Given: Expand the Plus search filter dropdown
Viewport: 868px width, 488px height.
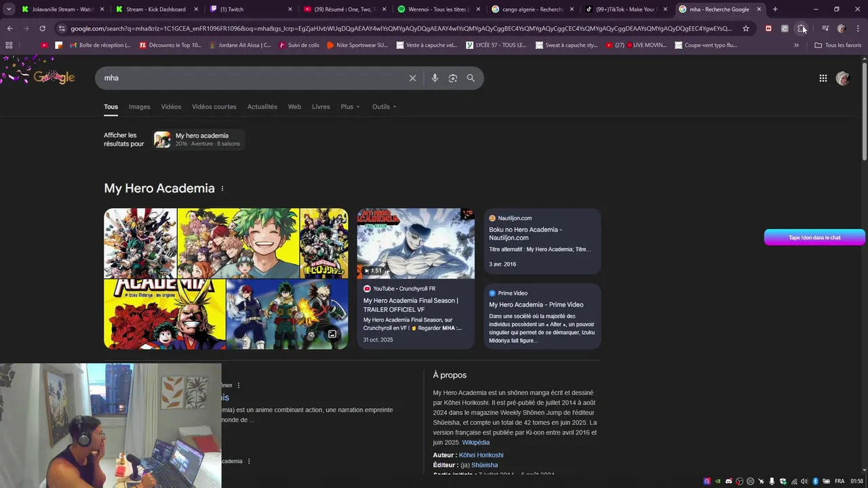Looking at the screenshot, I should coord(350,106).
